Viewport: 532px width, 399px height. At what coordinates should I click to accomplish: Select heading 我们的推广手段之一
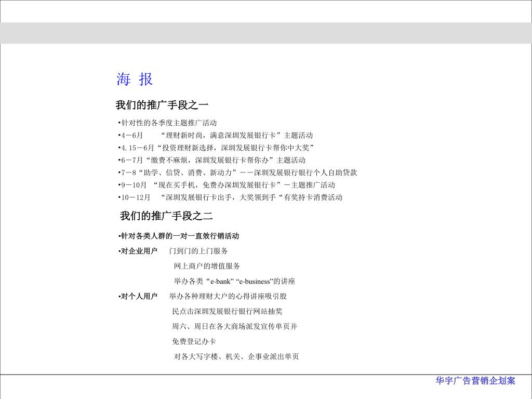click(x=162, y=105)
